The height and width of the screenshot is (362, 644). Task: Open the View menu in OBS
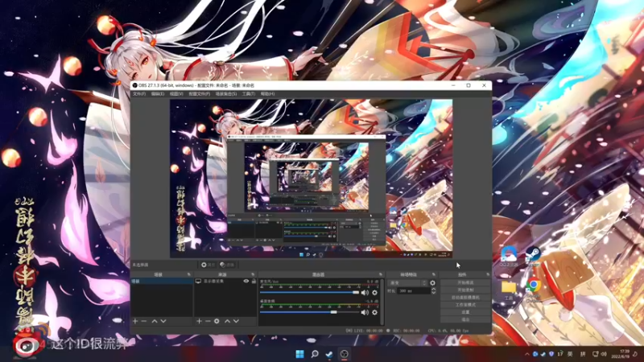click(176, 94)
